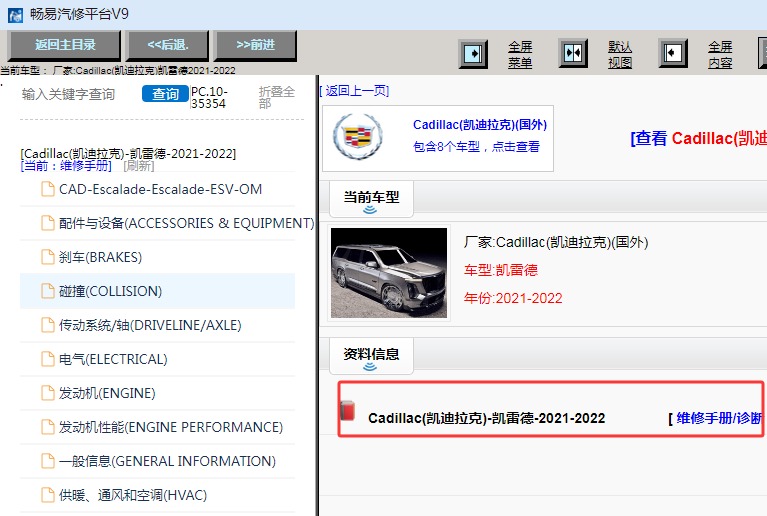Click the 刷新 refresh link
This screenshot has width=767, height=516.
tap(139, 166)
